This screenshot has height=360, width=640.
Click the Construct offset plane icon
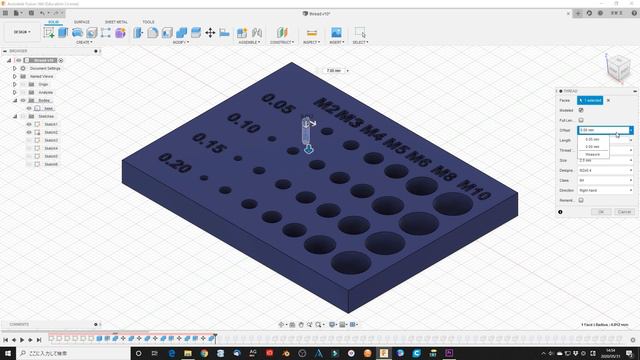(x=282, y=33)
